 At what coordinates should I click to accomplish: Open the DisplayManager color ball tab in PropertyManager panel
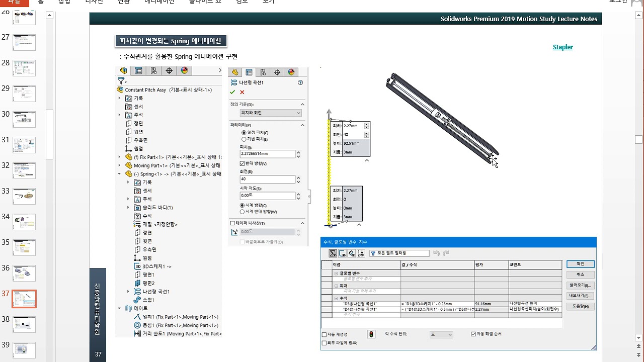pyautogui.click(x=292, y=72)
